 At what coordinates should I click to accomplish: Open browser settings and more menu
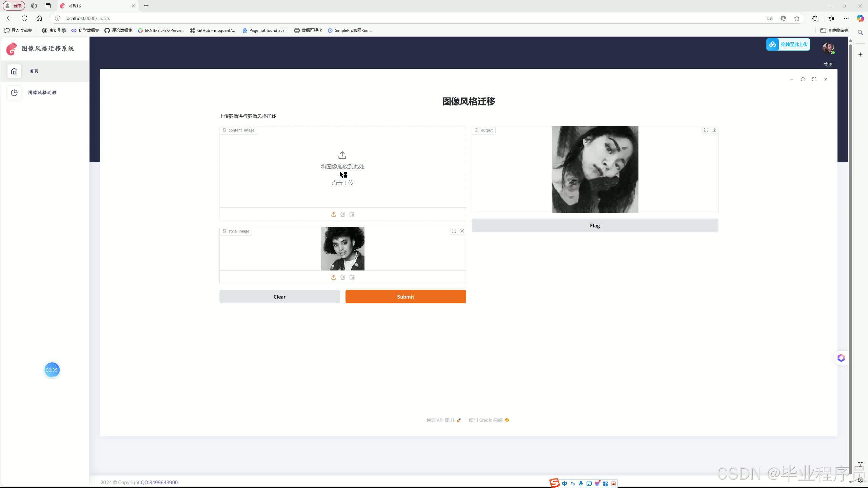[x=846, y=18]
